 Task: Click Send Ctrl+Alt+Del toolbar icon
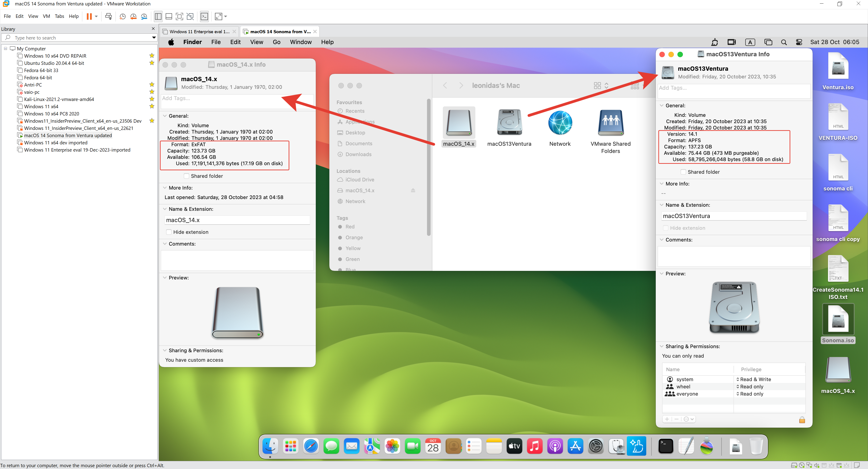coord(108,16)
